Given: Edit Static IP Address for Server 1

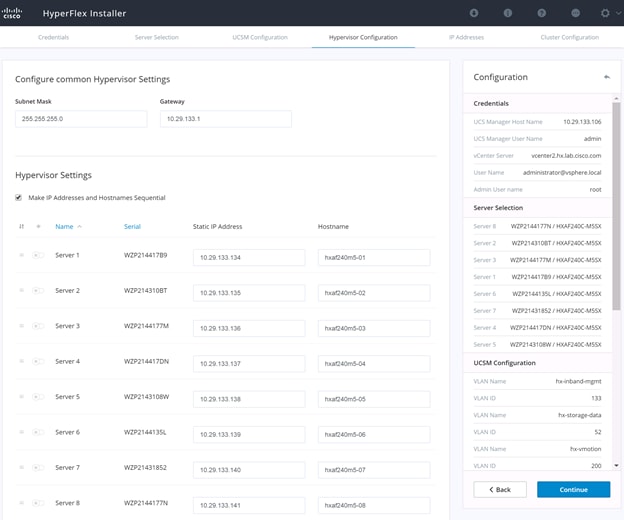Looking at the screenshot, I should point(249,257).
